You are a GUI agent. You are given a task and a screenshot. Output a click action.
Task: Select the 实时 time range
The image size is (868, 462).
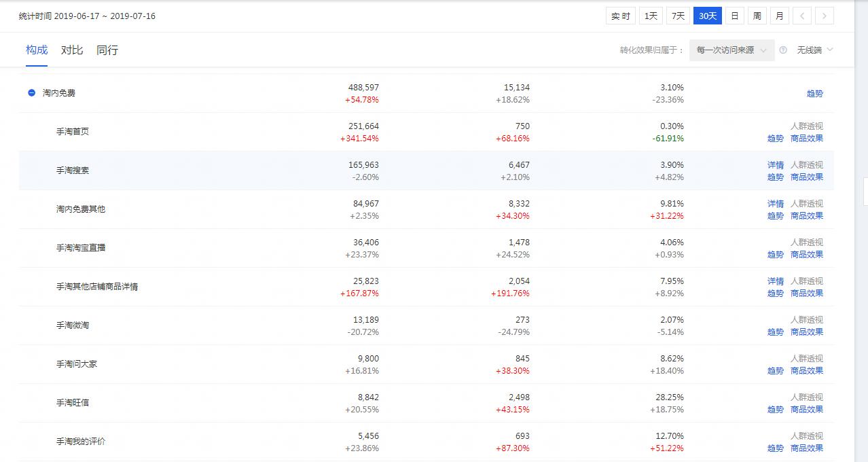coord(621,16)
